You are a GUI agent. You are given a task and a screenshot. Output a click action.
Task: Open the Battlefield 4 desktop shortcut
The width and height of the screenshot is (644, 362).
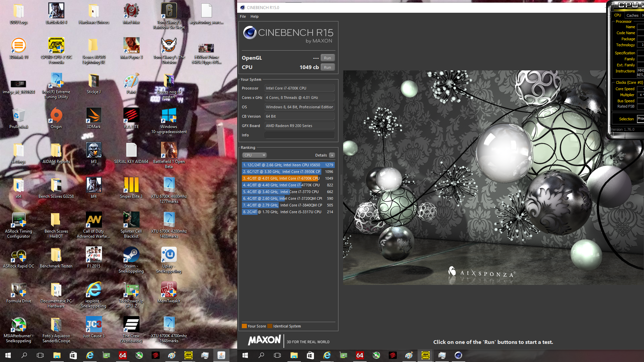pos(56,13)
